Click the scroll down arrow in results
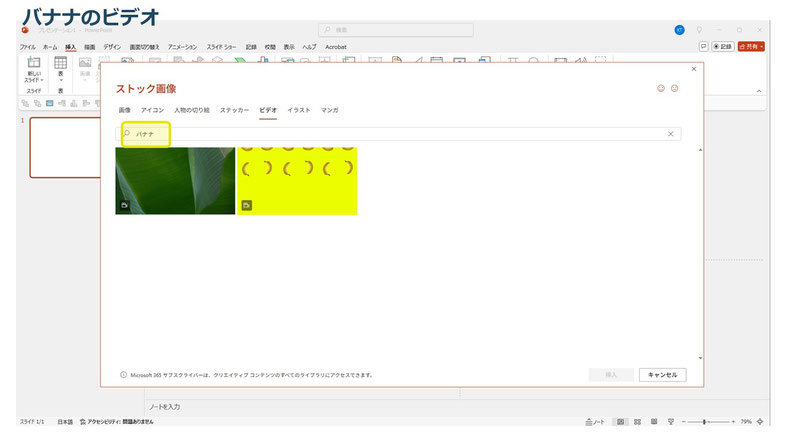This screenshot has width=785, height=442. pyautogui.click(x=700, y=358)
